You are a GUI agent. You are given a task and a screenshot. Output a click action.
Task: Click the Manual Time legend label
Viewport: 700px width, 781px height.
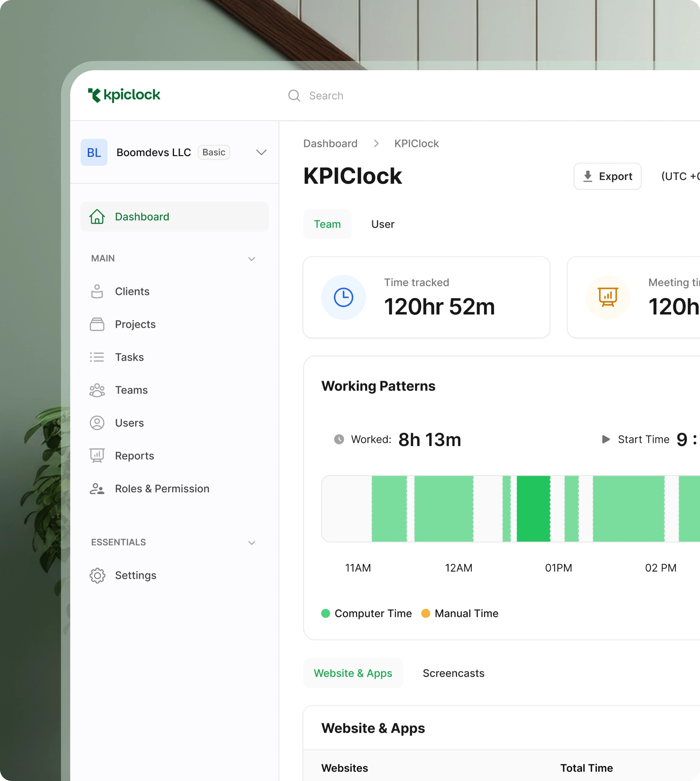467,613
